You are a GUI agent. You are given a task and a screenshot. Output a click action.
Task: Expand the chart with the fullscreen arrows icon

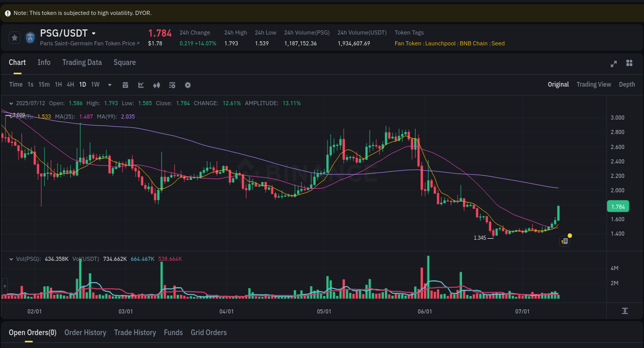613,63
